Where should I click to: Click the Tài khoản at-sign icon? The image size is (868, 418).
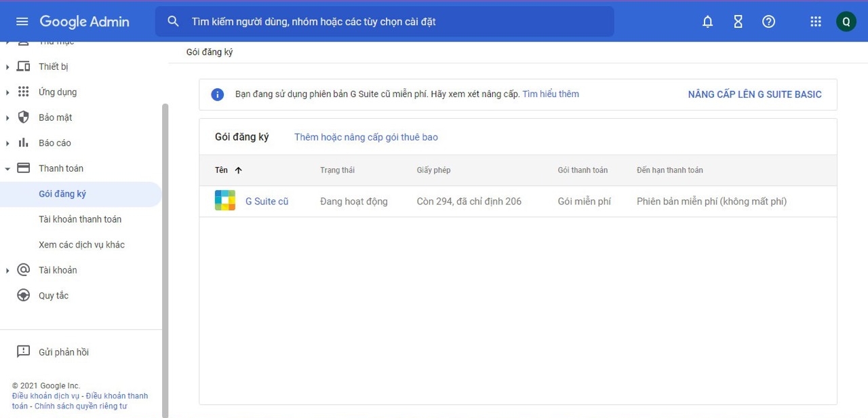23,270
